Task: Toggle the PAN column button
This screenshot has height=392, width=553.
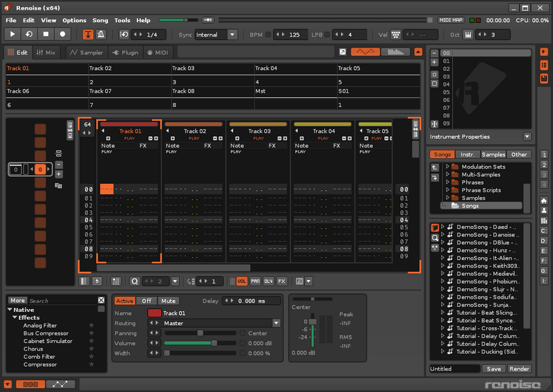Action: (255, 281)
